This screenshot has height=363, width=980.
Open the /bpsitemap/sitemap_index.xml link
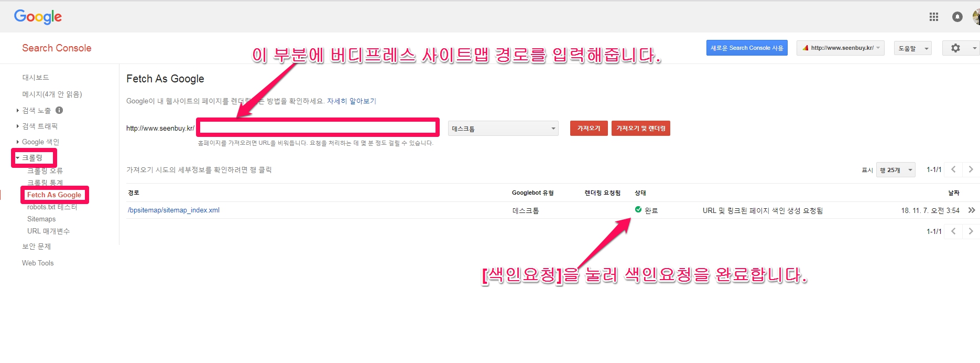pyautogui.click(x=173, y=210)
